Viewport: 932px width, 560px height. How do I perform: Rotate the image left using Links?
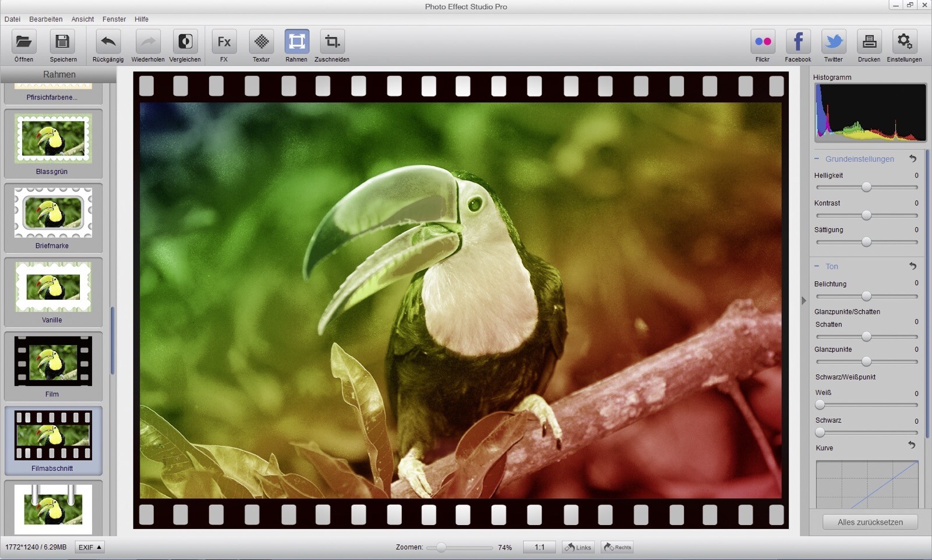[x=578, y=547]
